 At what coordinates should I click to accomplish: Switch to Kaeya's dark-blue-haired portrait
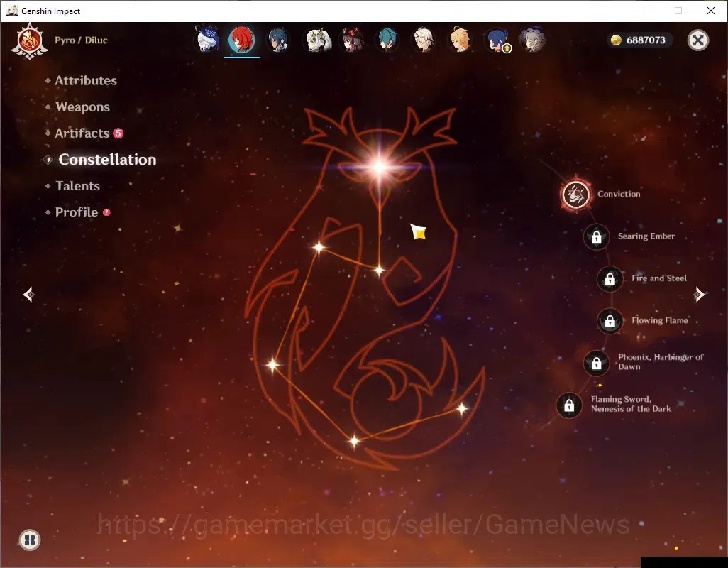click(278, 40)
